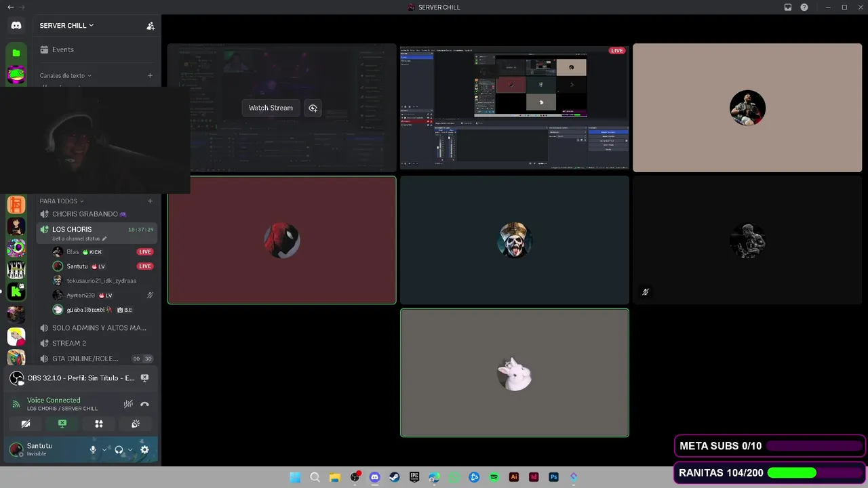The width and height of the screenshot is (868, 488).
Task: Open Windows Start menu
Action: tap(295, 477)
